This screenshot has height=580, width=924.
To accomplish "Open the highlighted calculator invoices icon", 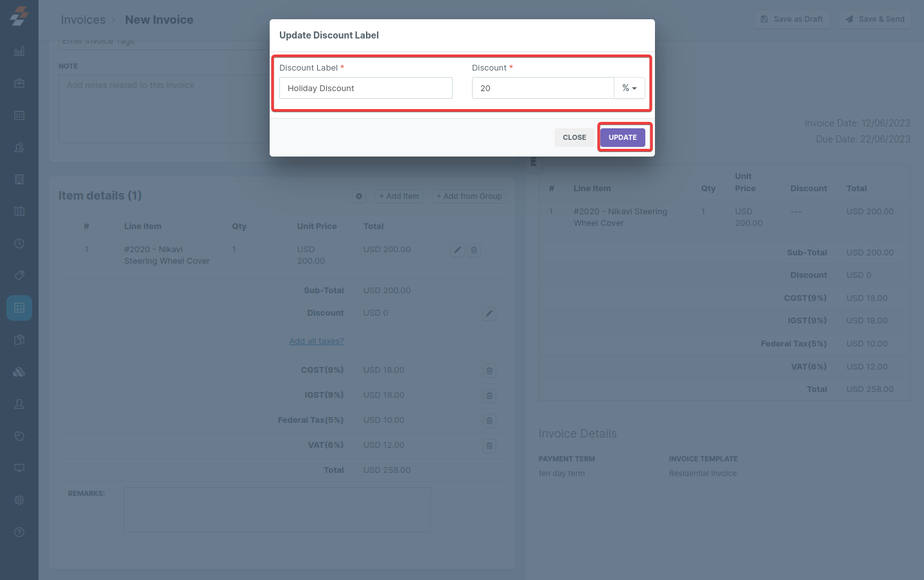I will pyautogui.click(x=19, y=308).
